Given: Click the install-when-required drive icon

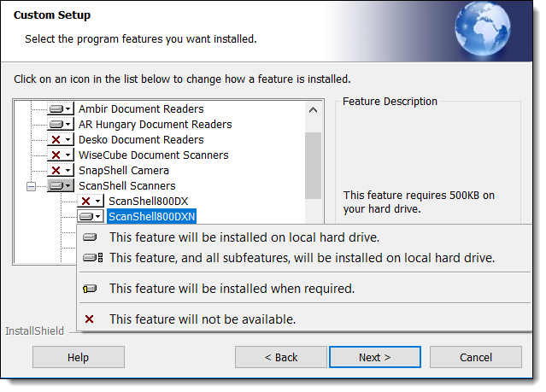Looking at the screenshot, I should coord(90,289).
